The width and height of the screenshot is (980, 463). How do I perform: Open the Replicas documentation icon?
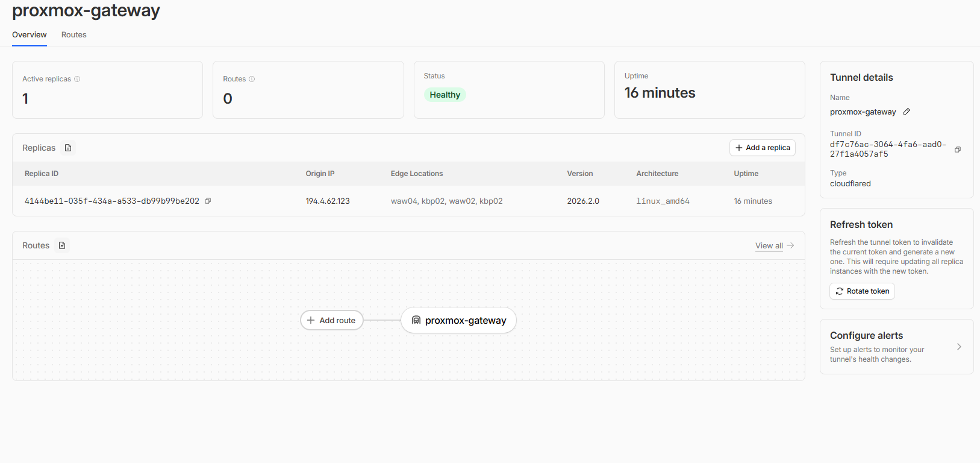coord(68,148)
